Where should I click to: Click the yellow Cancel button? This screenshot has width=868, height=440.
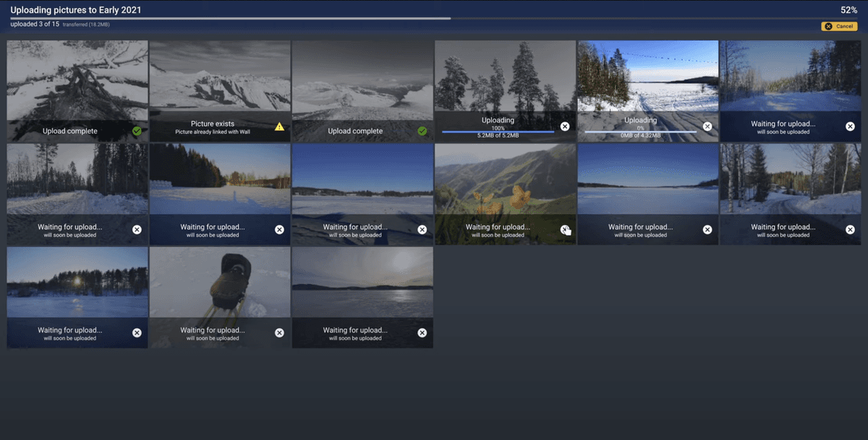click(x=839, y=26)
